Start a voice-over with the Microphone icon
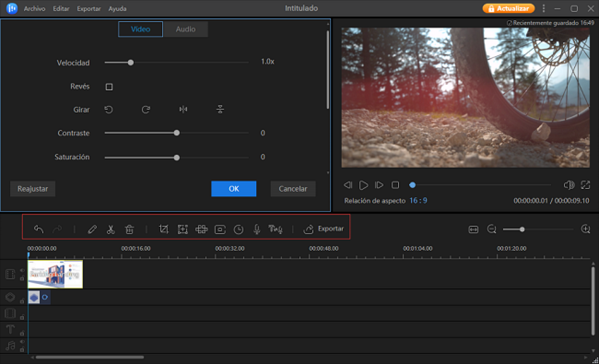The width and height of the screenshot is (599, 364). pos(257,230)
